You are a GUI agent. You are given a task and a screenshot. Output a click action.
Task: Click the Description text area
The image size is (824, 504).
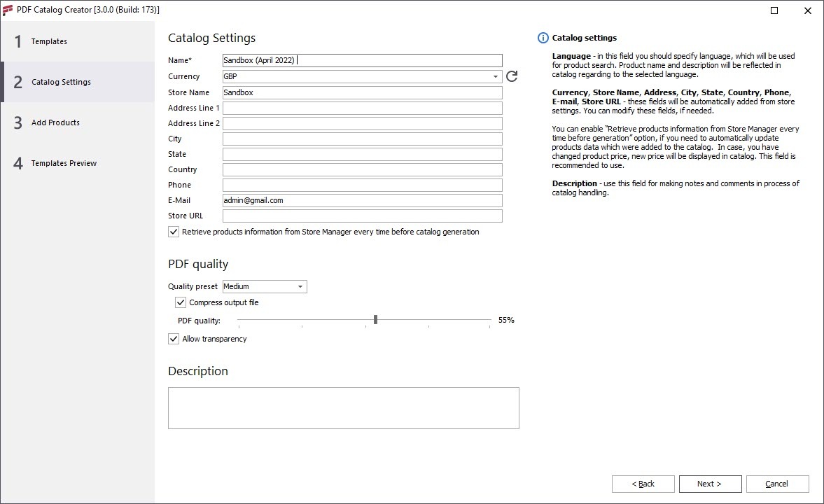click(343, 407)
